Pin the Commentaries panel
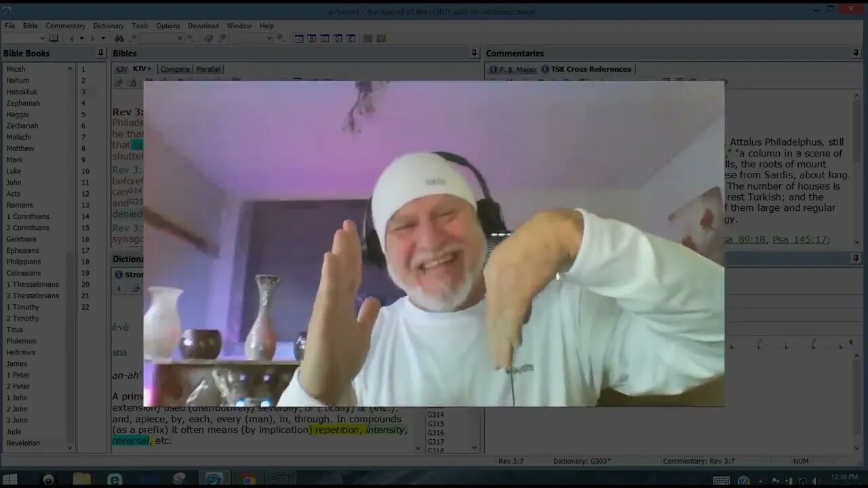 [856, 53]
